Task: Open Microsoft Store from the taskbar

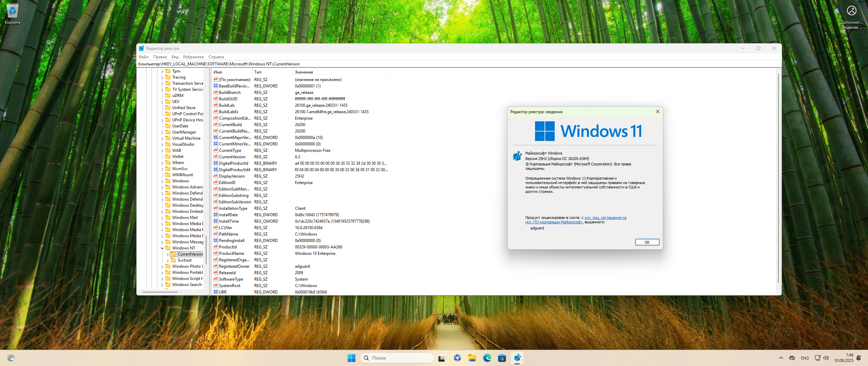Action: 502,358
